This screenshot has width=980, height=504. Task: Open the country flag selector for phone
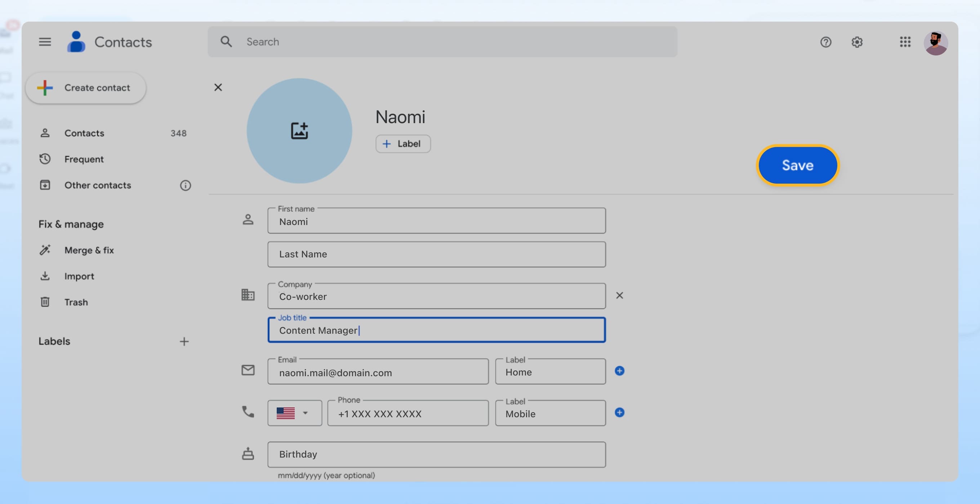294,413
